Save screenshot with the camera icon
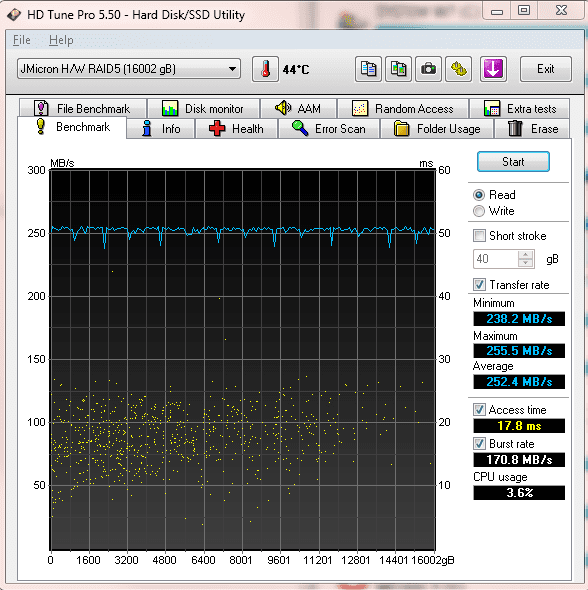The height and width of the screenshot is (590, 588). point(428,69)
